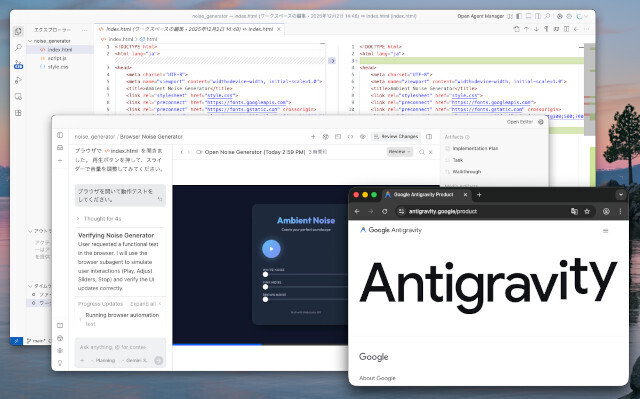The image size is (640, 399).
Task: Open the Planning mode dropdown in chat input
Action: pyautogui.click(x=103, y=361)
